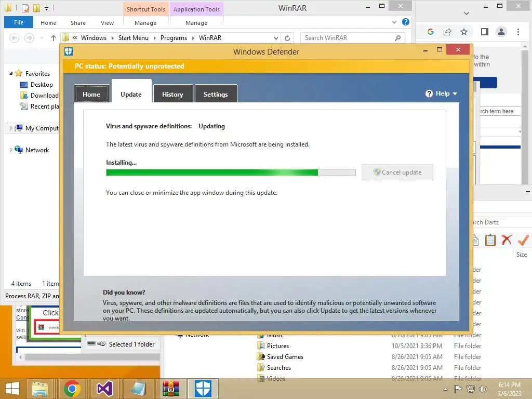Open the Chrome profile avatar icon
532x399 pixels.
click(x=501, y=32)
